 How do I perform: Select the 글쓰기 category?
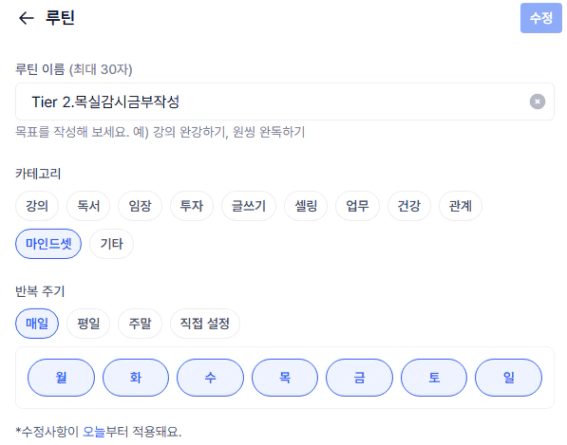click(249, 206)
